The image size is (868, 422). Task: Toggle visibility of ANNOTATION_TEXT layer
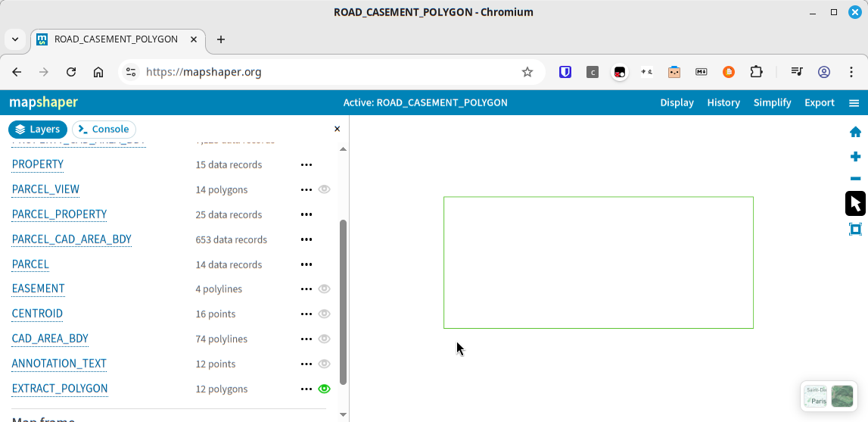(x=325, y=364)
